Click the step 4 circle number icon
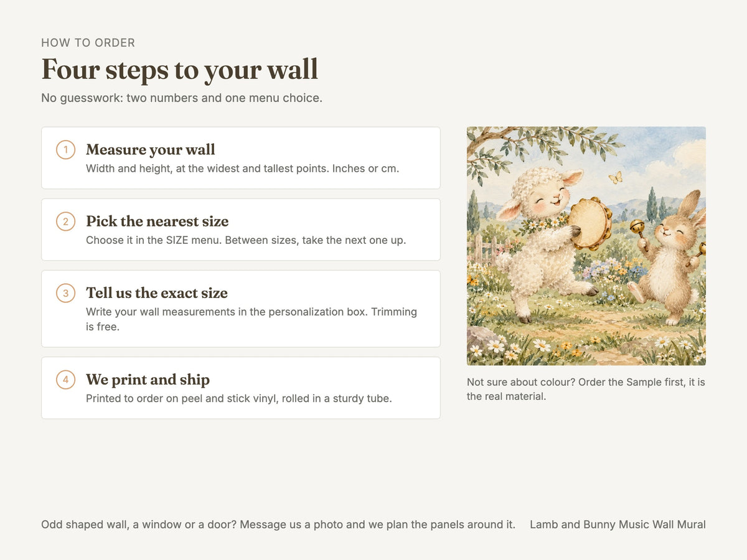Screen dimensions: 747x560 tap(65, 380)
